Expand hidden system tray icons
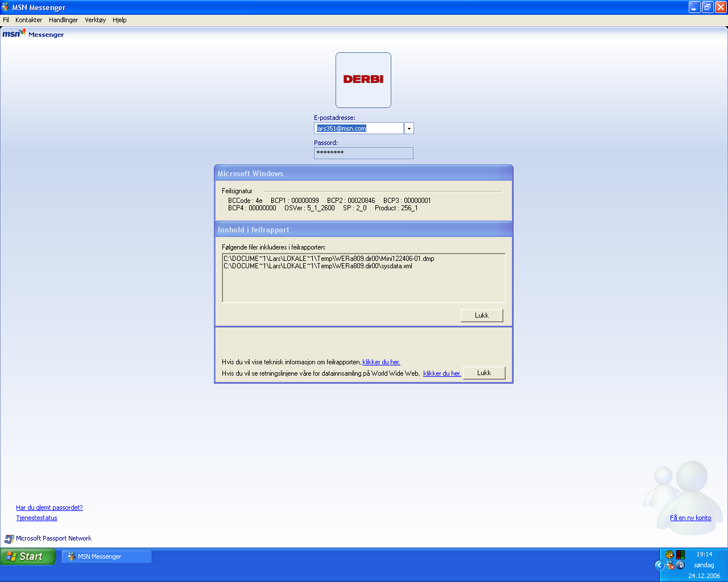Viewport: 728px width, 582px height. pyautogui.click(x=659, y=565)
